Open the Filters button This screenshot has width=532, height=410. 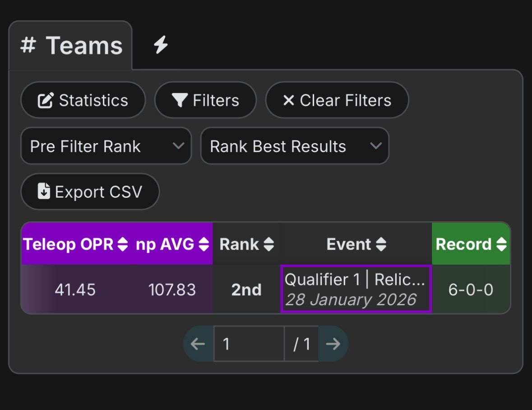tap(205, 100)
